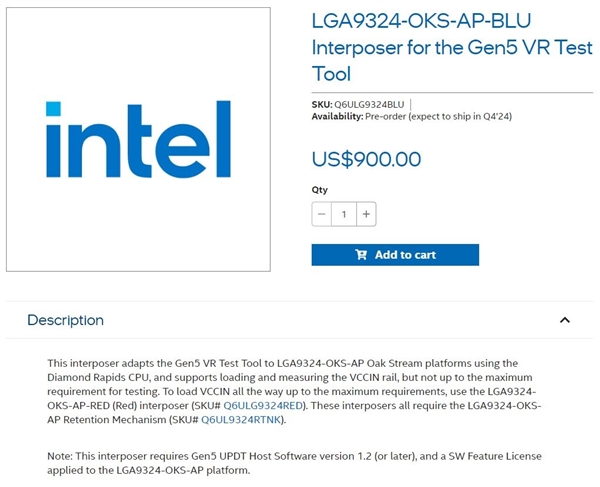This screenshot has width=600, height=487.
Task: Click the plus icon to increase quantity
Action: 366,214
